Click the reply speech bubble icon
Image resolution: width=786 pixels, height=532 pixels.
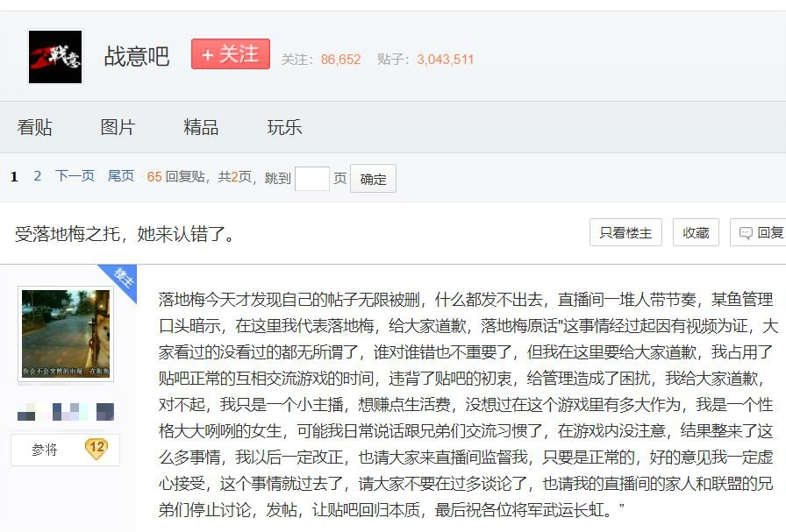[746, 233]
